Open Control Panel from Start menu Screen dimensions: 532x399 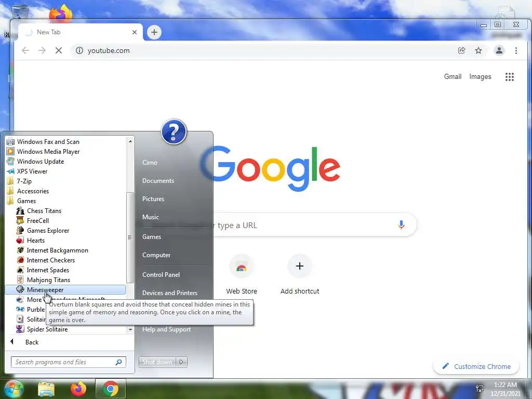pyautogui.click(x=161, y=275)
